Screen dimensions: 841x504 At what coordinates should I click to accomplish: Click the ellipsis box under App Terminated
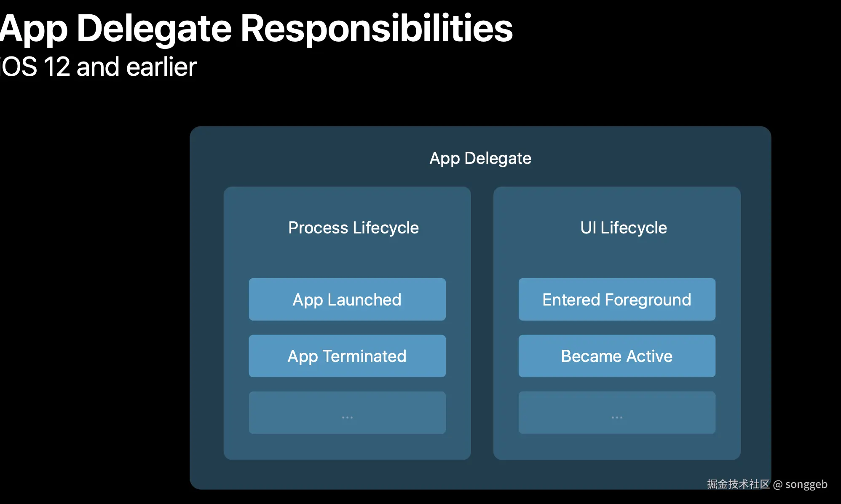347,413
